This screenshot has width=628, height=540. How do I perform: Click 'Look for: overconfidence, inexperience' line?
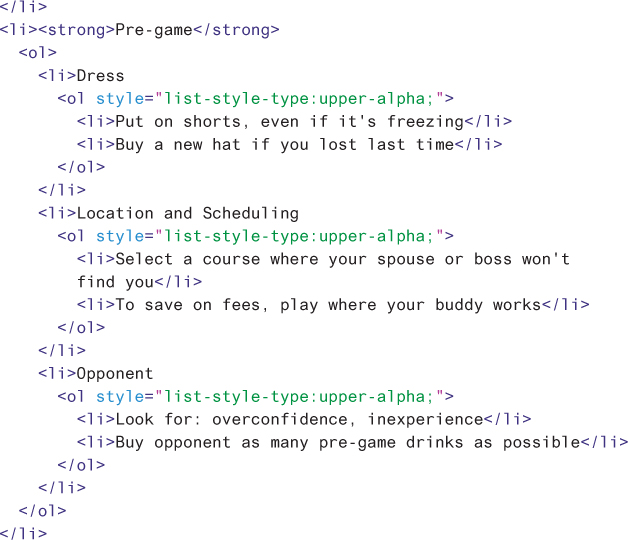[x=300, y=419]
